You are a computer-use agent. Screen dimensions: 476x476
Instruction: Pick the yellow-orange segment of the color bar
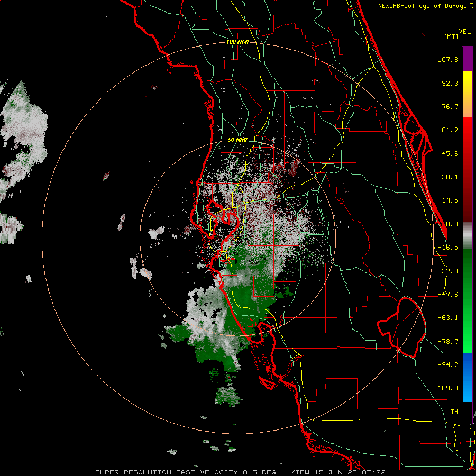pos(467,94)
